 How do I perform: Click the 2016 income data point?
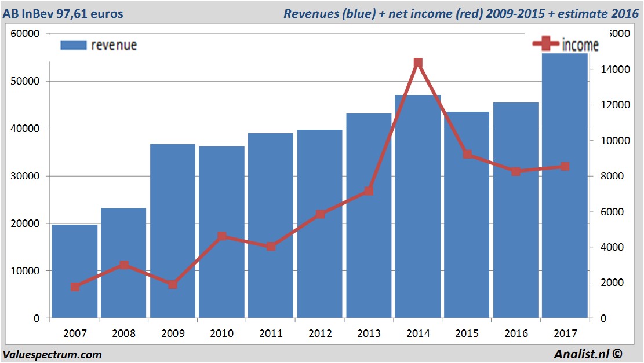pyautogui.click(x=516, y=171)
